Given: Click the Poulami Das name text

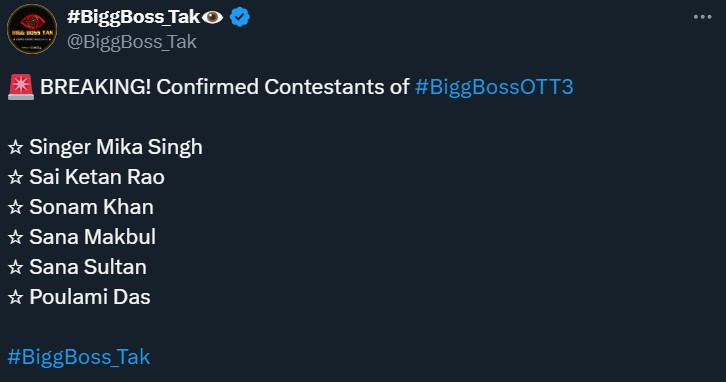Looking at the screenshot, I should coord(90,297).
